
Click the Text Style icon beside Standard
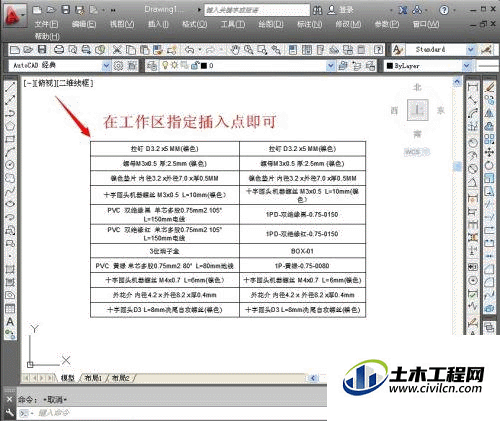(x=397, y=50)
